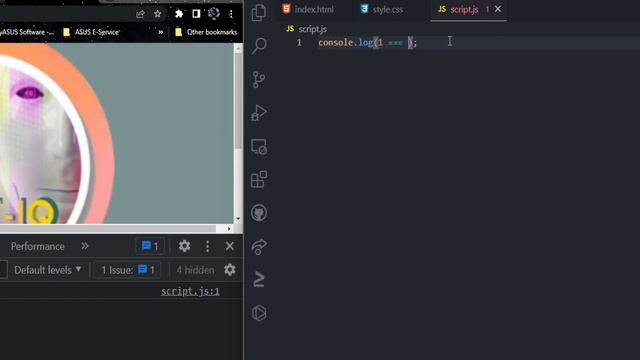Click the page vertical scrollbar thumb
This screenshot has height=360, width=640.
point(238,101)
